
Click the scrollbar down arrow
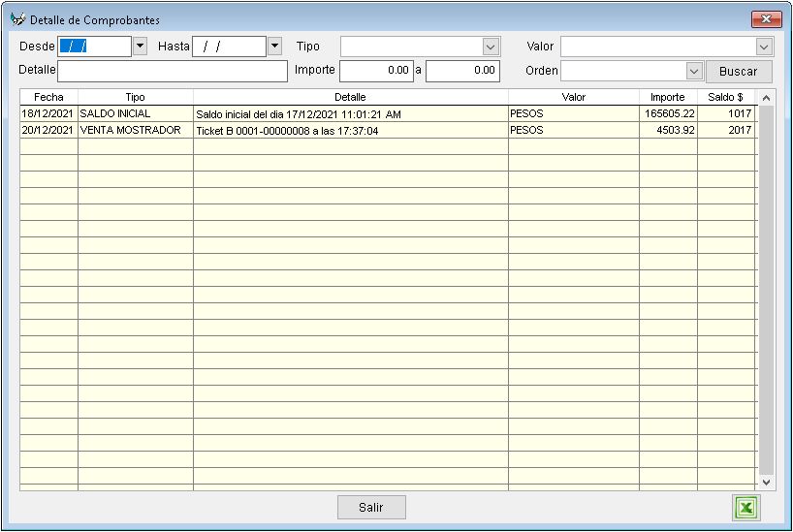click(x=765, y=482)
